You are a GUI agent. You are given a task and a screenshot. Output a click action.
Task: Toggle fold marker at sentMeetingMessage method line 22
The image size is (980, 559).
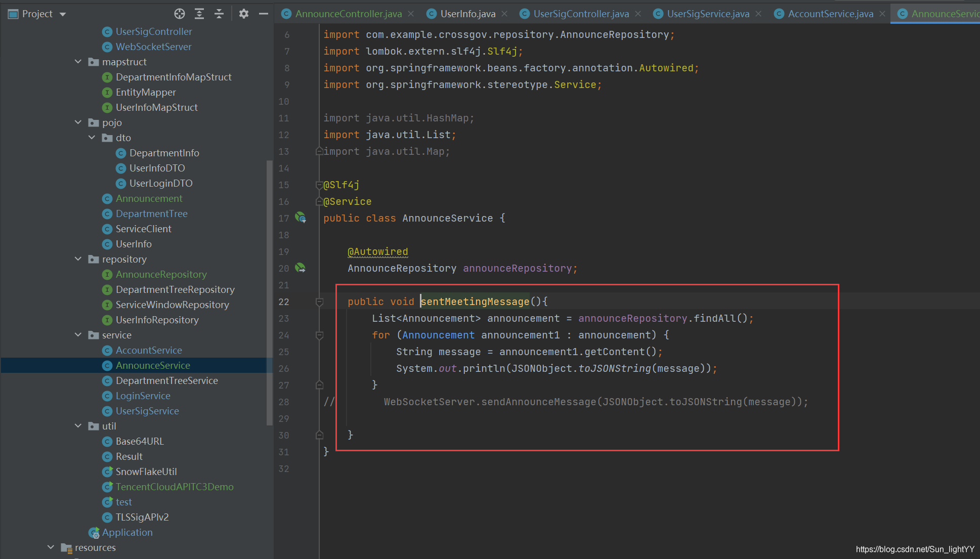pyautogui.click(x=319, y=302)
